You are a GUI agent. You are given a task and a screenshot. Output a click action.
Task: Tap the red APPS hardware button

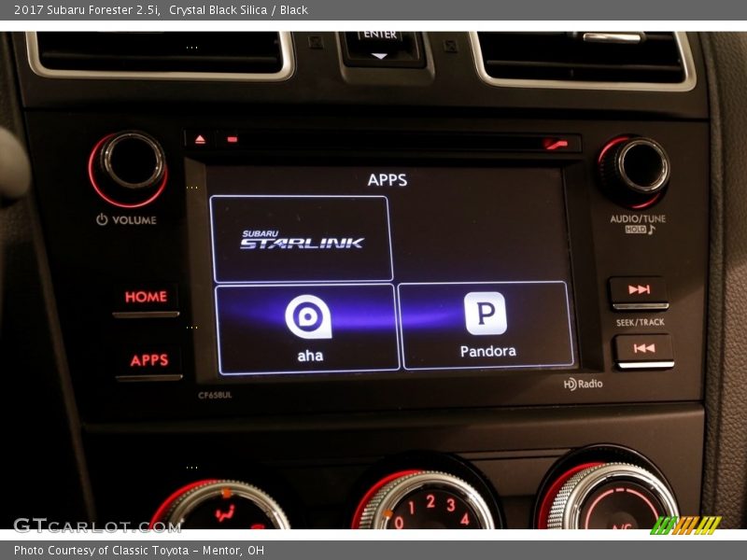[x=148, y=362]
